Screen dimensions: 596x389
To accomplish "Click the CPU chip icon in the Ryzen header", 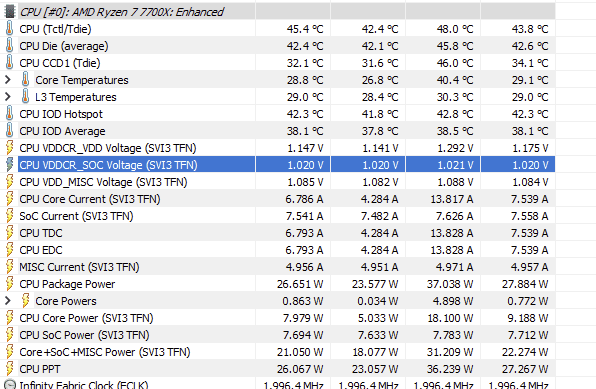I will (10, 11).
